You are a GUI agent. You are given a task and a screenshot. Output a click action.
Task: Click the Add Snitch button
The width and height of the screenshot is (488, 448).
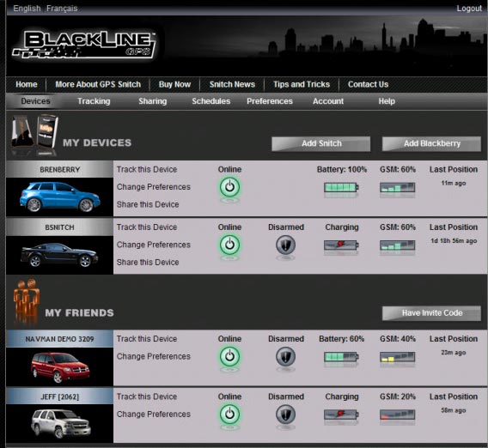320,143
